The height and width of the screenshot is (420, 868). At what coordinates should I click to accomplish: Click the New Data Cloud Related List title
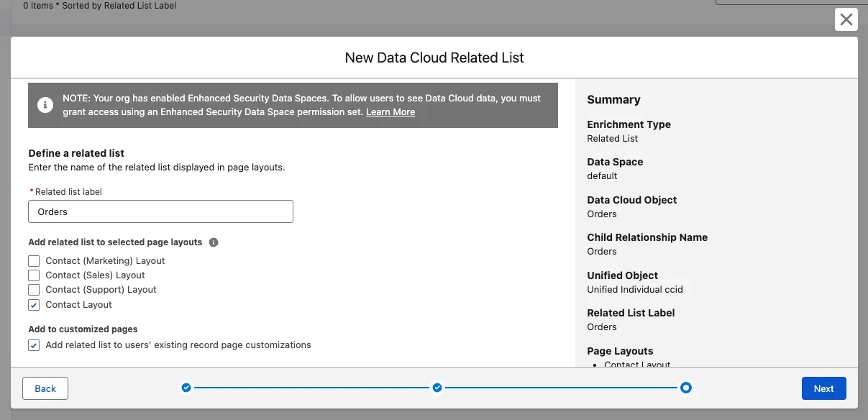coord(434,58)
